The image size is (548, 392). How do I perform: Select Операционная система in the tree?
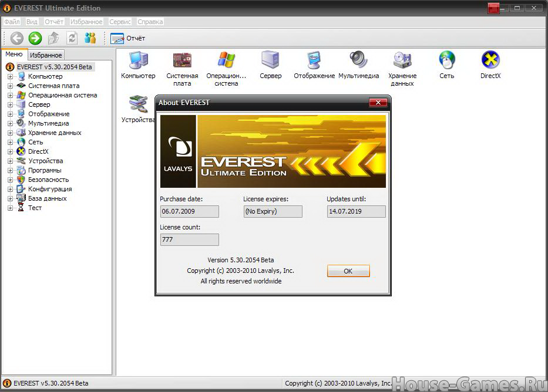pos(63,95)
